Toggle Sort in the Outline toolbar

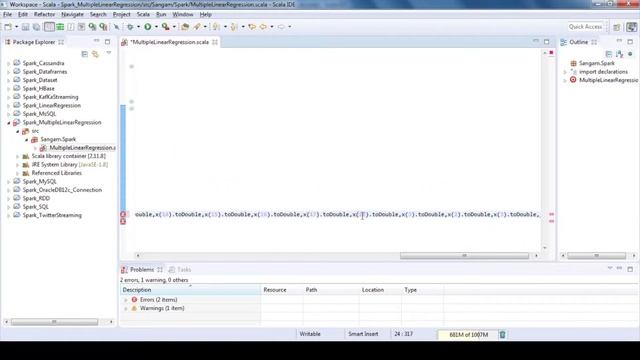(620, 54)
